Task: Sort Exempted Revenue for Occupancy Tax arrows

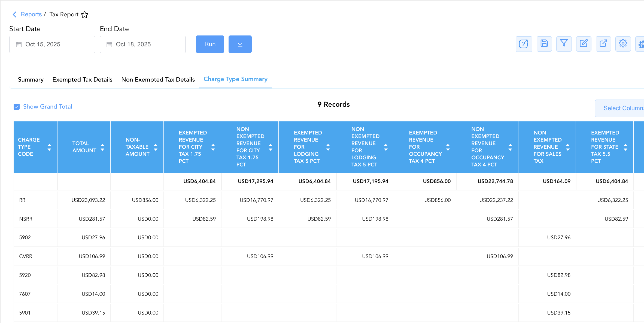Action: (x=448, y=147)
